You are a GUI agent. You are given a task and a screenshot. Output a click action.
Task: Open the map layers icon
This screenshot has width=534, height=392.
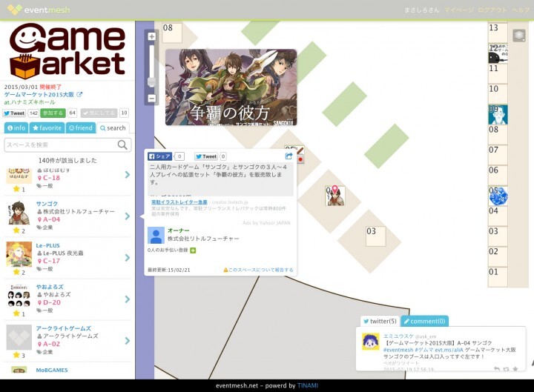[519, 36]
